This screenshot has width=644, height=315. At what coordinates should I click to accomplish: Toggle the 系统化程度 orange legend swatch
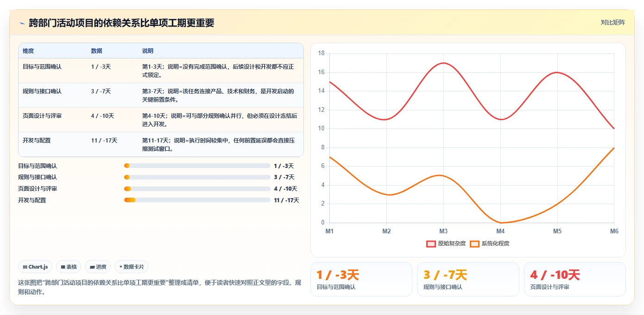coord(474,244)
